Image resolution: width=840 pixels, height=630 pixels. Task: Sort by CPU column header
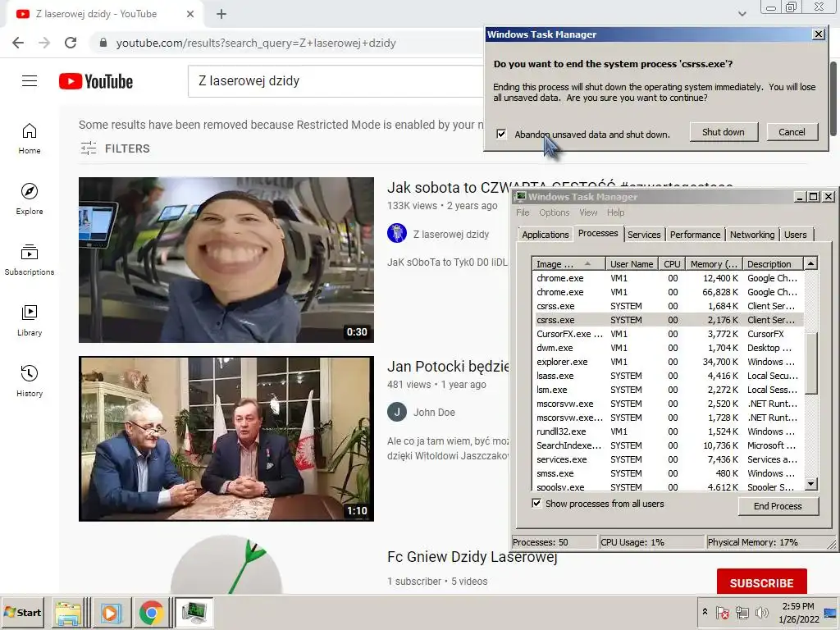(x=672, y=263)
